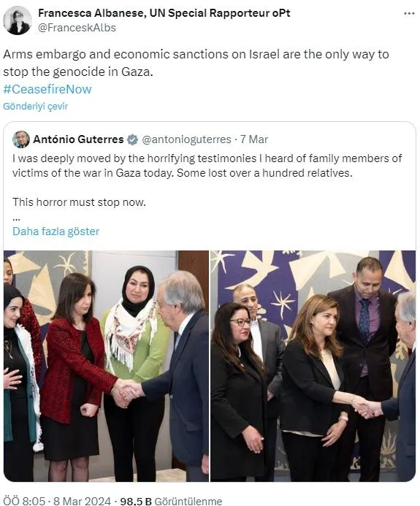This screenshot has height=506, width=420.
Task: Open the @FranceskAlbs handle
Action: click(77, 28)
